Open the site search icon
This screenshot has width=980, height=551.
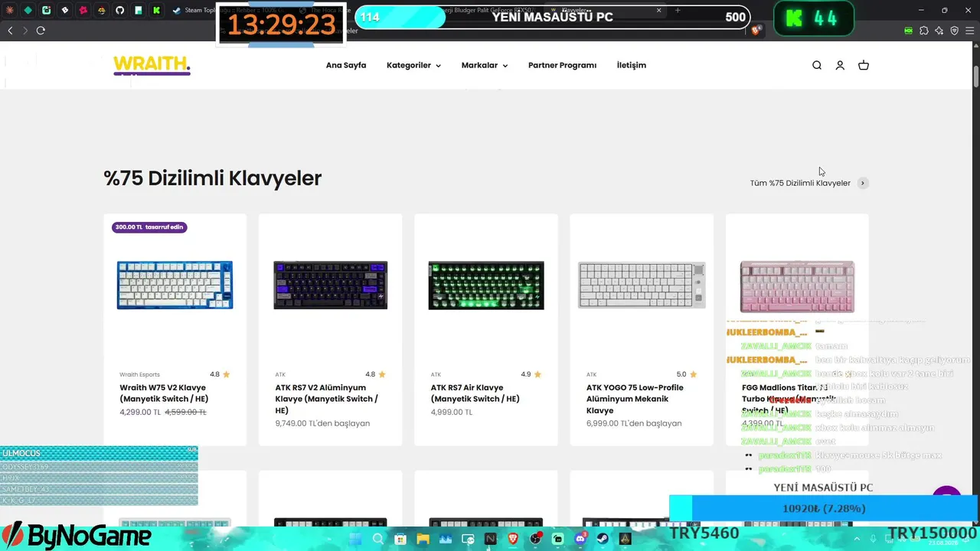tap(817, 66)
